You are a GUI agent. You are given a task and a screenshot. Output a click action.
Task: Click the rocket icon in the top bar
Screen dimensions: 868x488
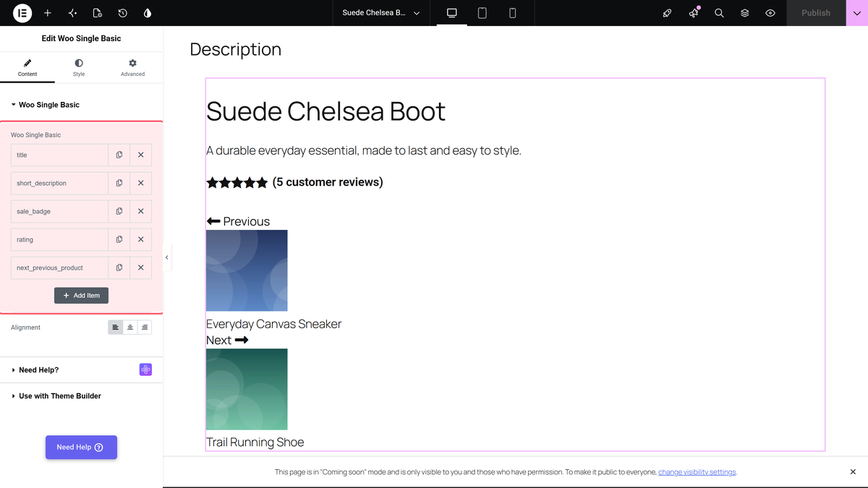[x=668, y=13]
